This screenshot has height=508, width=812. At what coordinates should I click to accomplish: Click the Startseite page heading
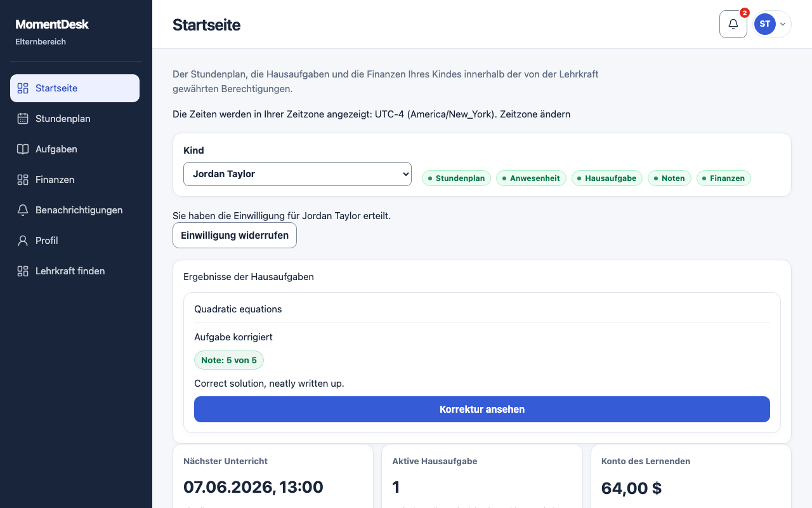(x=206, y=25)
